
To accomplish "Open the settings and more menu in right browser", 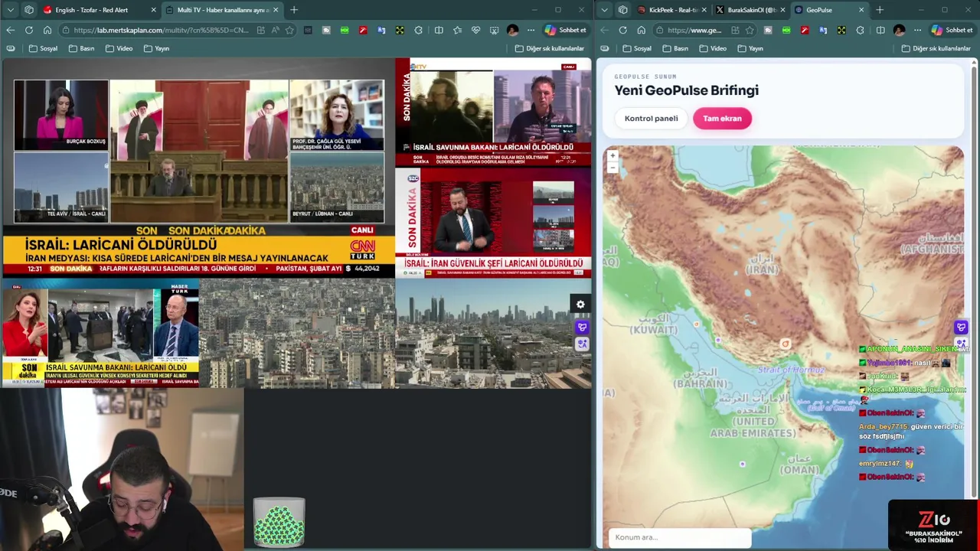I will (x=917, y=30).
